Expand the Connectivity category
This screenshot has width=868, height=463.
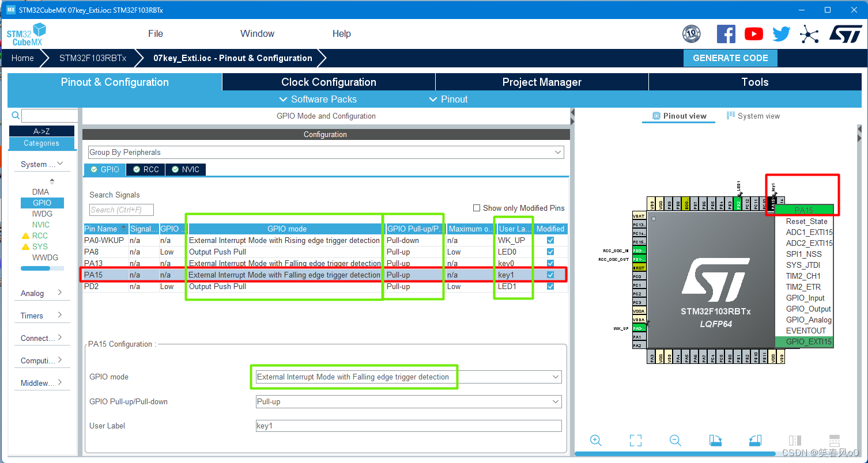tap(42, 338)
